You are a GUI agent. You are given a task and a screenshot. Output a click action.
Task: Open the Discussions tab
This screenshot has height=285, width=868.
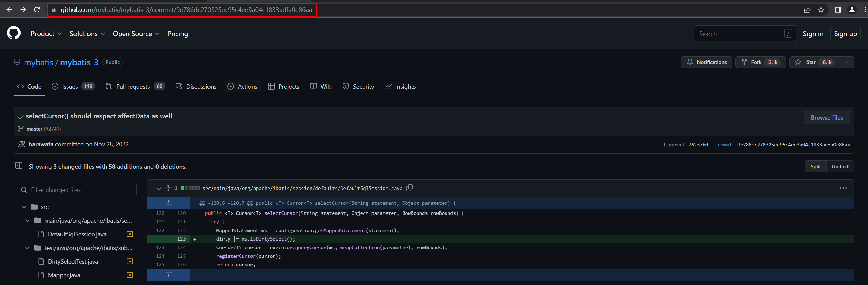(x=196, y=87)
